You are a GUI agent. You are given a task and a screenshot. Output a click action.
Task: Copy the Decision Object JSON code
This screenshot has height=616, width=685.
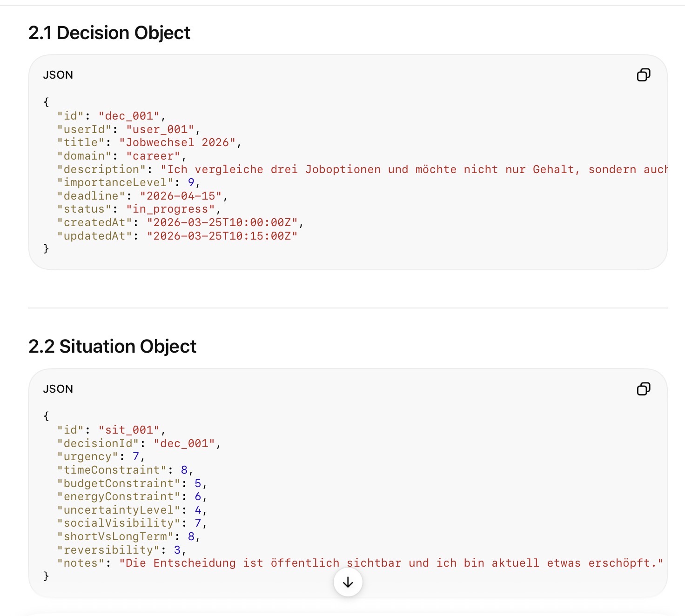644,75
